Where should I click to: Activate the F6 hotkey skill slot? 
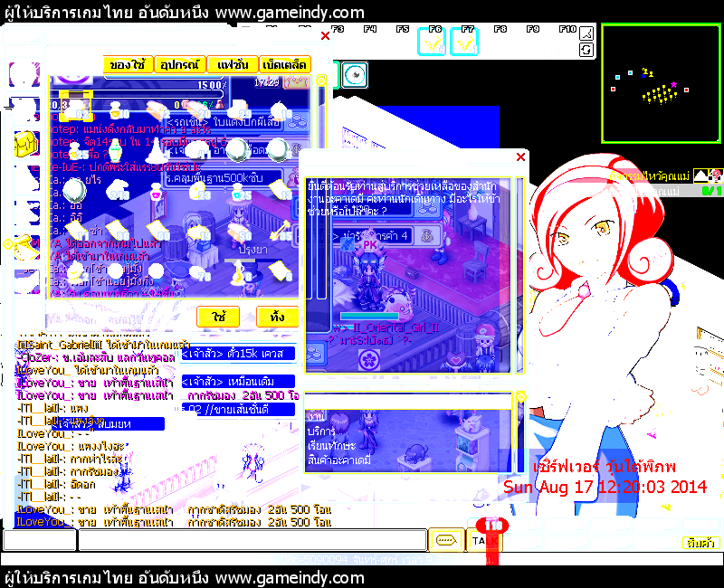(x=432, y=42)
